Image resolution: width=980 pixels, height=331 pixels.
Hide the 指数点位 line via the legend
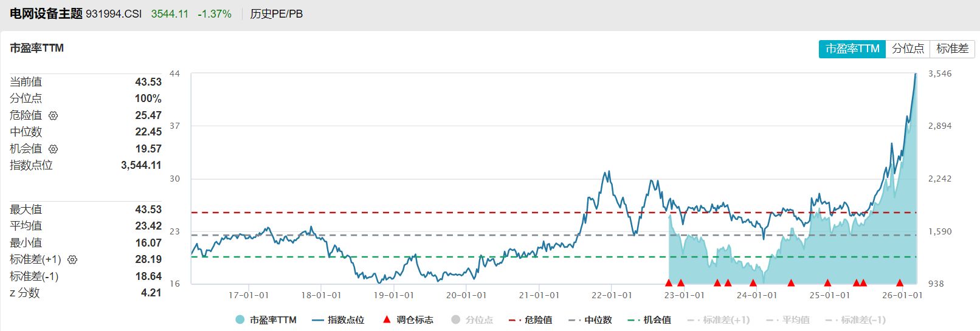coord(337,320)
